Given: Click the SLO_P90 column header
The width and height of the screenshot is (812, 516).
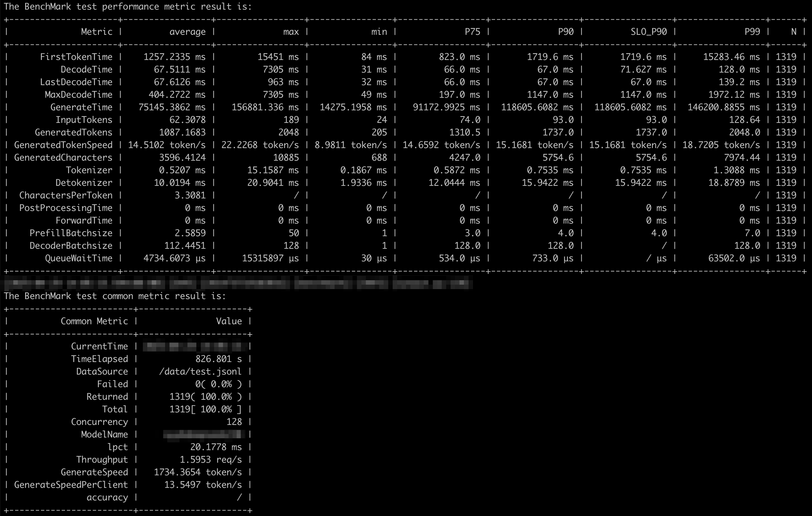Looking at the screenshot, I should coord(648,32).
